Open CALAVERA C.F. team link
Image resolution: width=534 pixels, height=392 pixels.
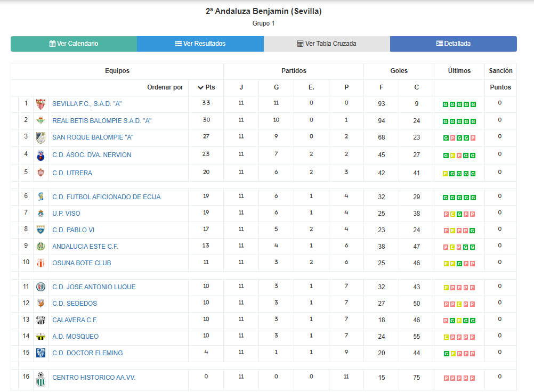[x=75, y=320]
